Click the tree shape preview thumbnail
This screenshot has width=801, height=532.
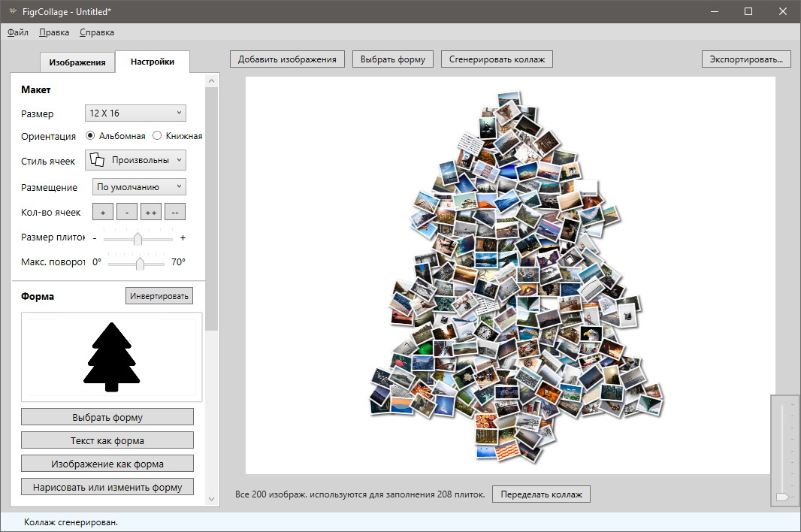point(111,357)
